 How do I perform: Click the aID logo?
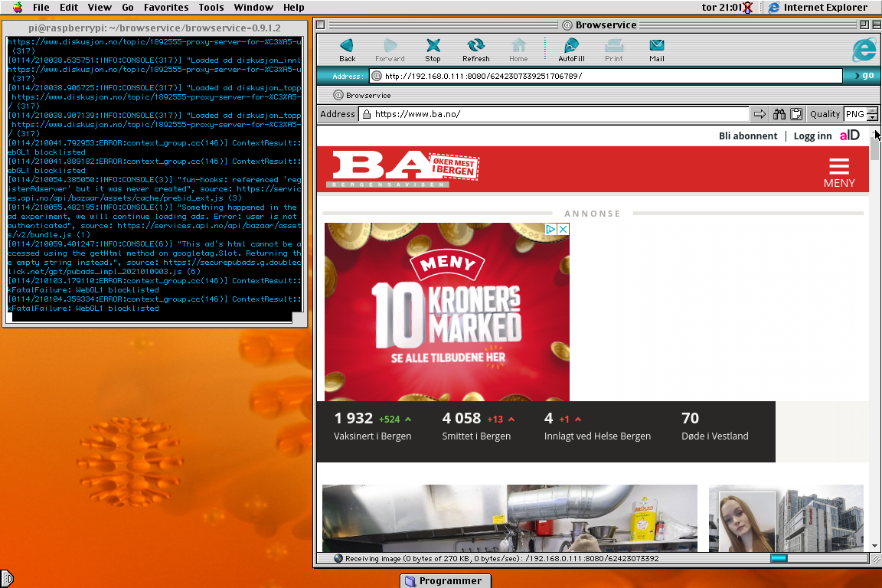(x=849, y=136)
